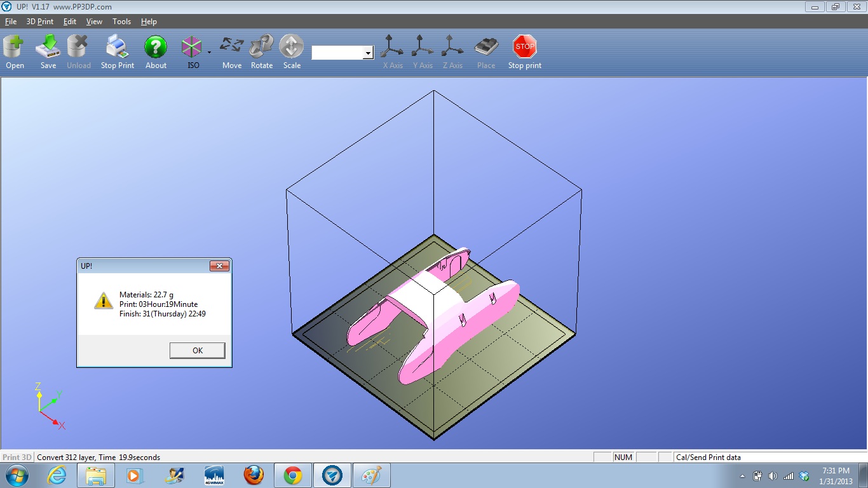Open the 4G WiMAX taskbar app

point(214,475)
